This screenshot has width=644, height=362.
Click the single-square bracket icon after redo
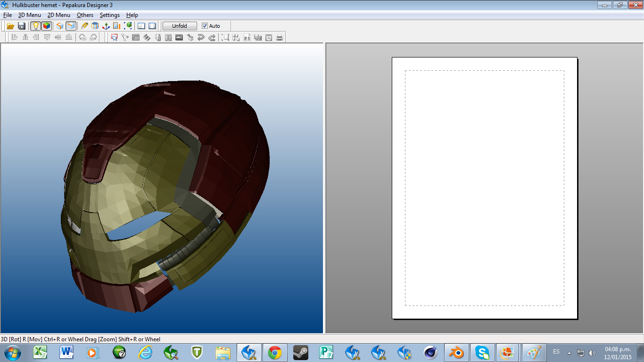click(x=226, y=37)
